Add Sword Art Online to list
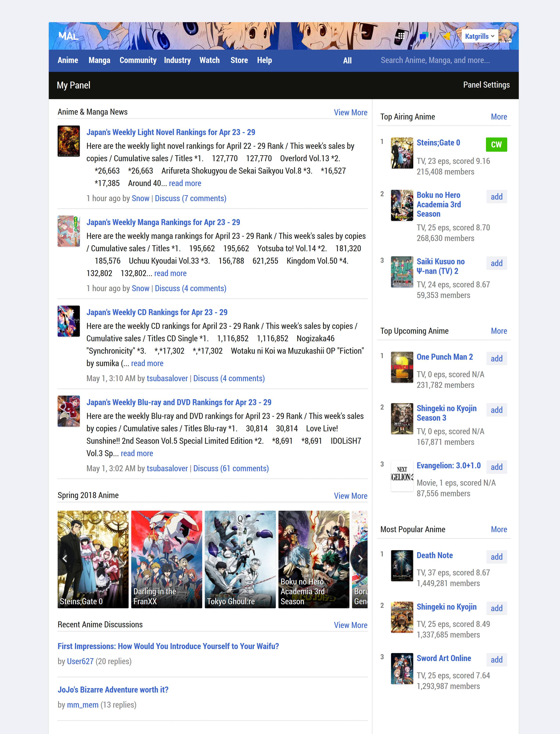Image resolution: width=560 pixels, height=734 pixels. 497,659
